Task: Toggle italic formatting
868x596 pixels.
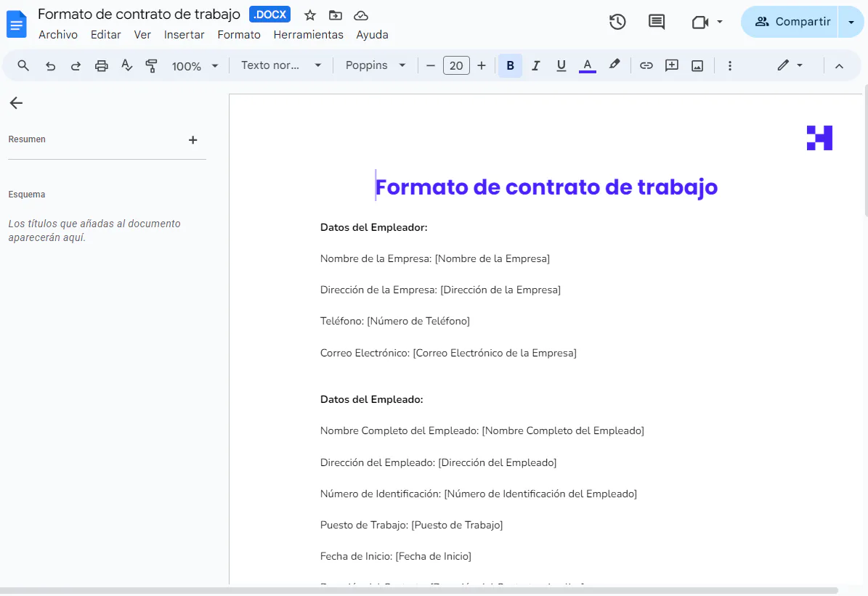Action: coord(535,65)
